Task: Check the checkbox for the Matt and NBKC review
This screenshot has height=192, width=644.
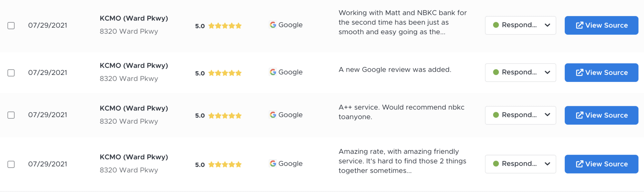Action: [x=11, y=25]
